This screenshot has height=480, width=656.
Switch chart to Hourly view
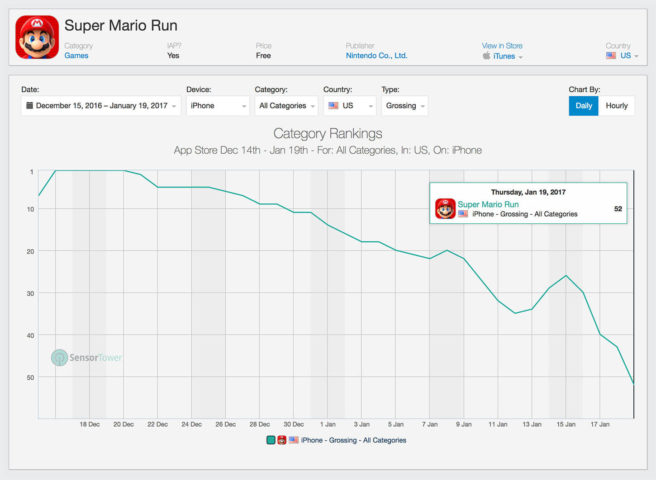[617, 105]
